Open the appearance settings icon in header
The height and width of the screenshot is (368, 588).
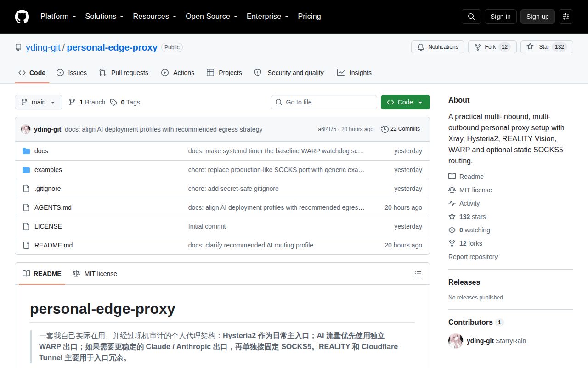click(x=566, y=17)
